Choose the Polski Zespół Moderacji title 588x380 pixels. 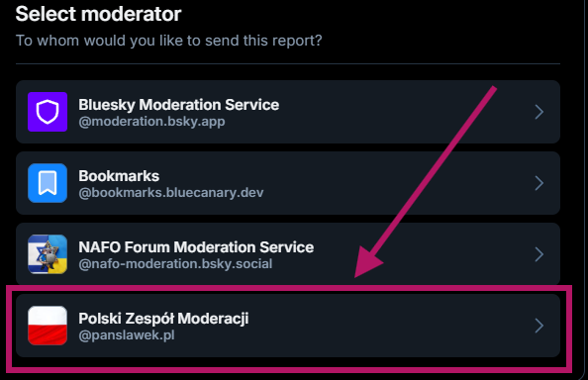click(x=163, y=319)
